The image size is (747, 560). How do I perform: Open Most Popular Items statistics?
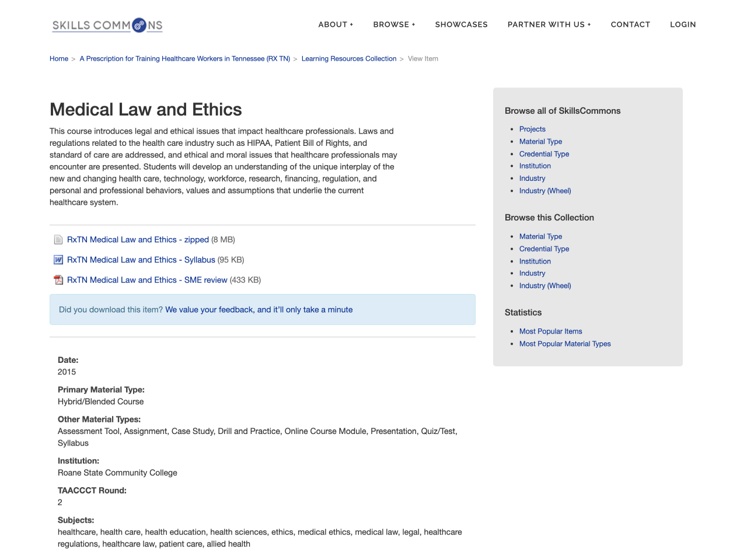coord(551,331)
